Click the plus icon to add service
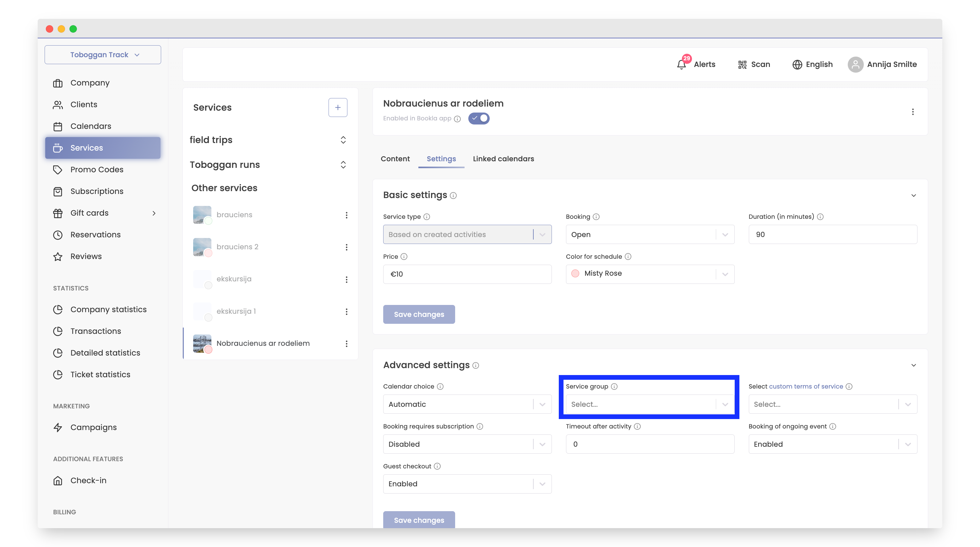The height and width of the screenshot is (547, 980). (x=337, y=107)
